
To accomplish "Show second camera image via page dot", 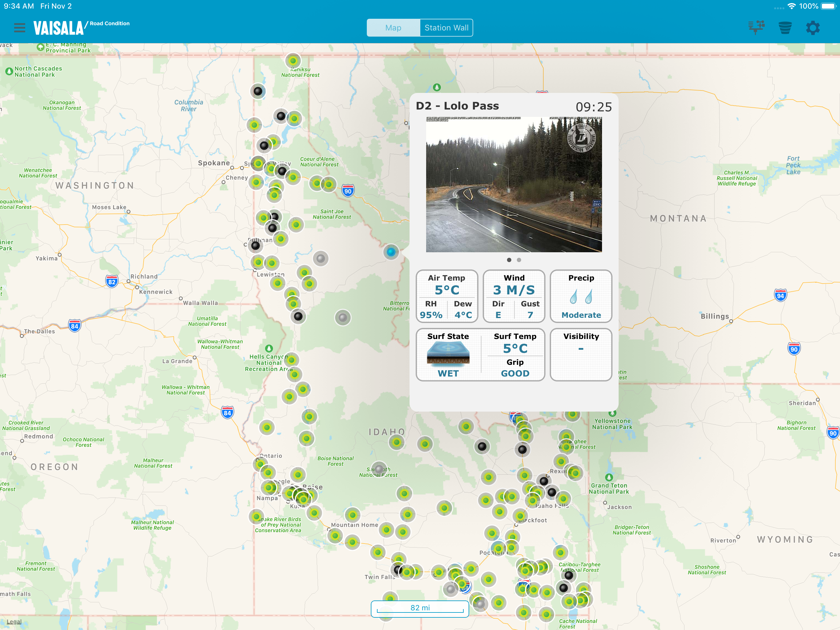I will pos(519,260).
